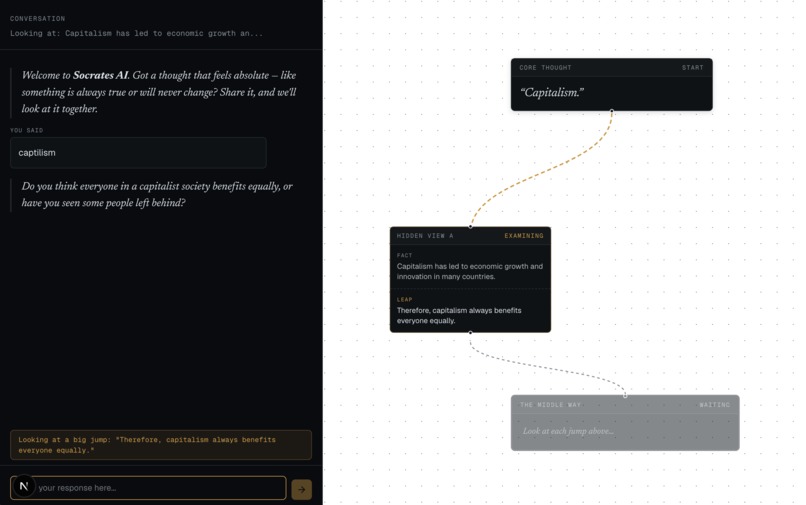Click the CONVERSATION header label
This screenshot has width=806, height=505.
pyautogui.click(x=38, y=19)
